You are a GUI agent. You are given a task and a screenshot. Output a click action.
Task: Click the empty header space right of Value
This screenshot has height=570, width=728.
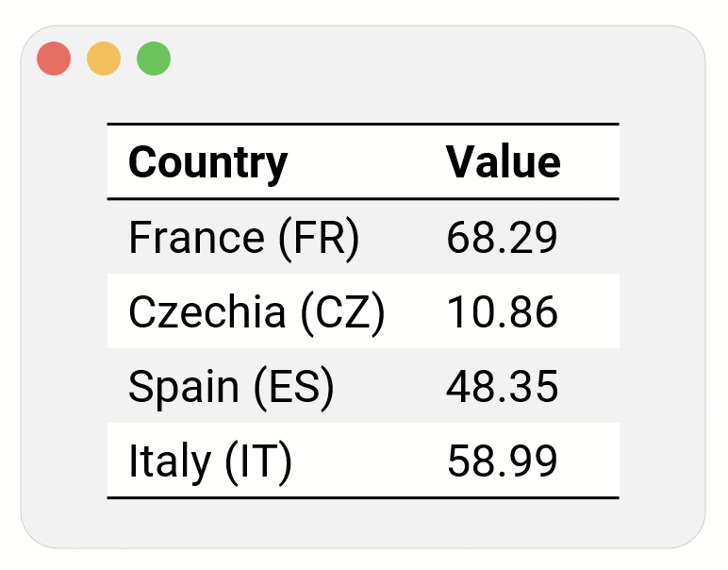[592, 162]
